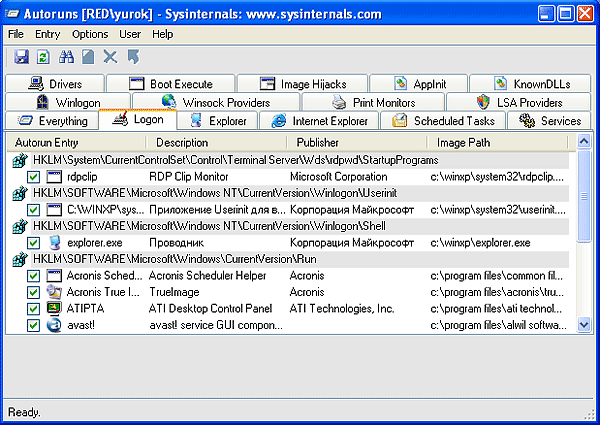Disable the Acronis True Image entry checkbox
This screenshot has width=600, height=425.
(x=33, y=293)
